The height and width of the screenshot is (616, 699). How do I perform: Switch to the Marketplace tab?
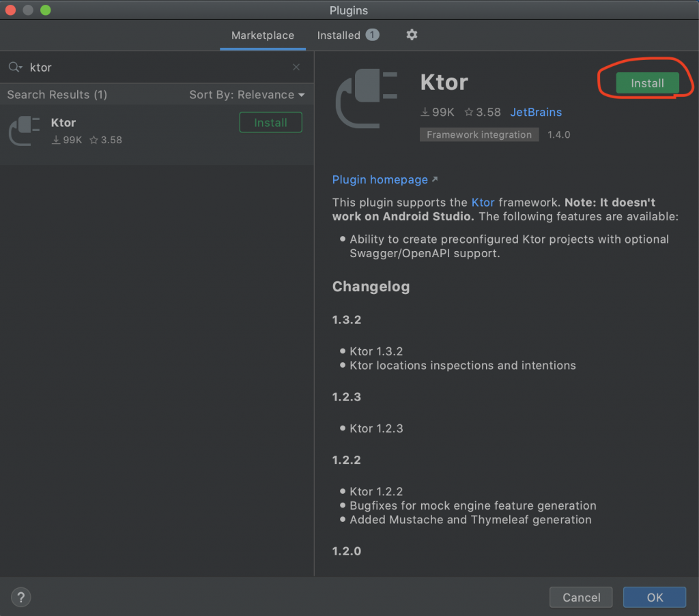click(263, 35)
